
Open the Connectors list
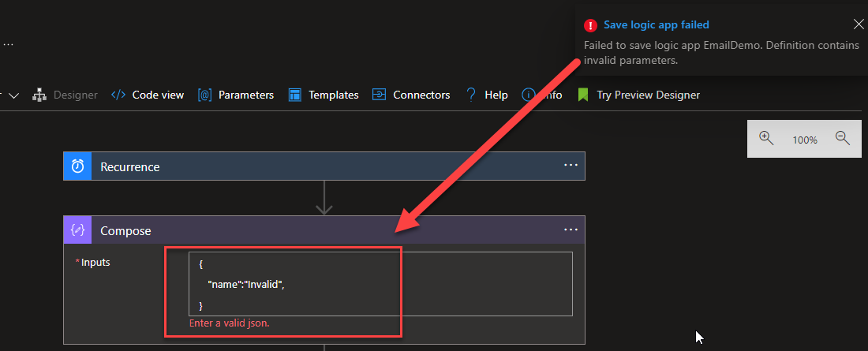click(x=411, y=95)
